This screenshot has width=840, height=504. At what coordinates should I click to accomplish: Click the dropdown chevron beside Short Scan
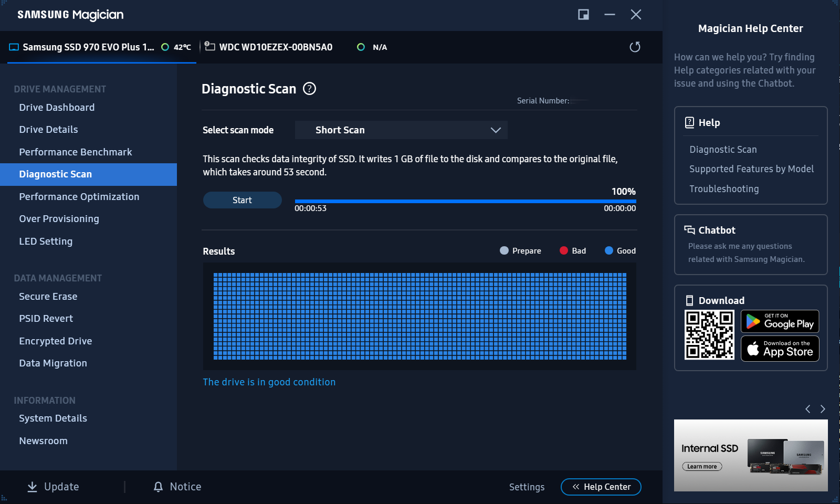496,130
